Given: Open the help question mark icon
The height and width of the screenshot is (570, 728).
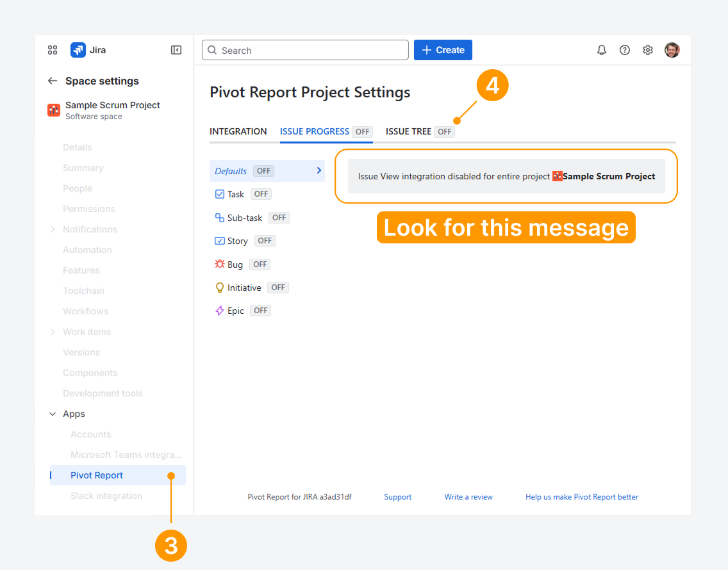Looking at the screenshot, I should pyautogui.click(x=625, y=50).
